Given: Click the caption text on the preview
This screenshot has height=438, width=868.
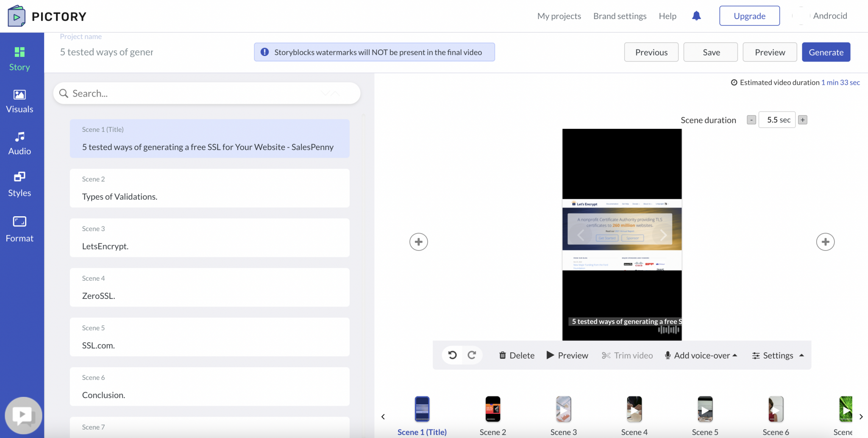Looking at the screenshot, I should pyautogui.click(x=626, y=321).
